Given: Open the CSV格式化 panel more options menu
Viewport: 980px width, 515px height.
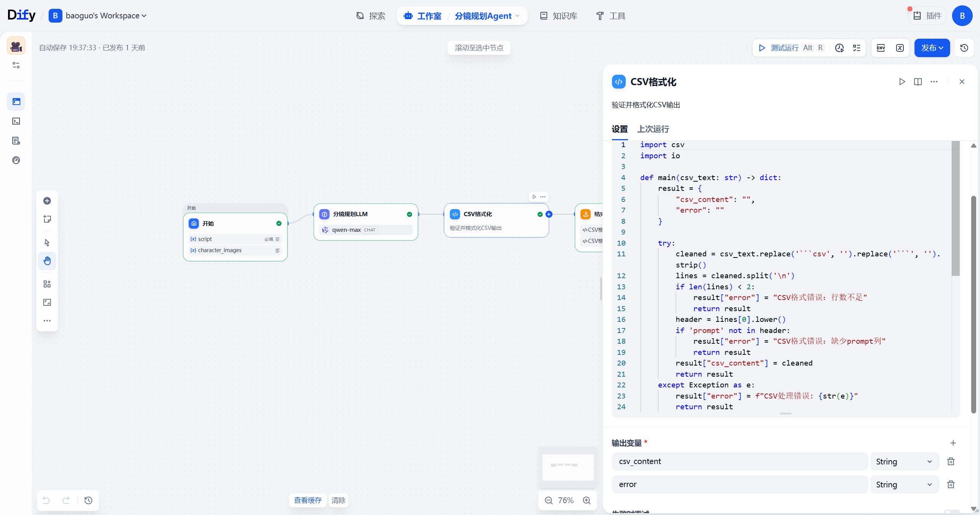Looking at the screenshot, I should 934,82.
